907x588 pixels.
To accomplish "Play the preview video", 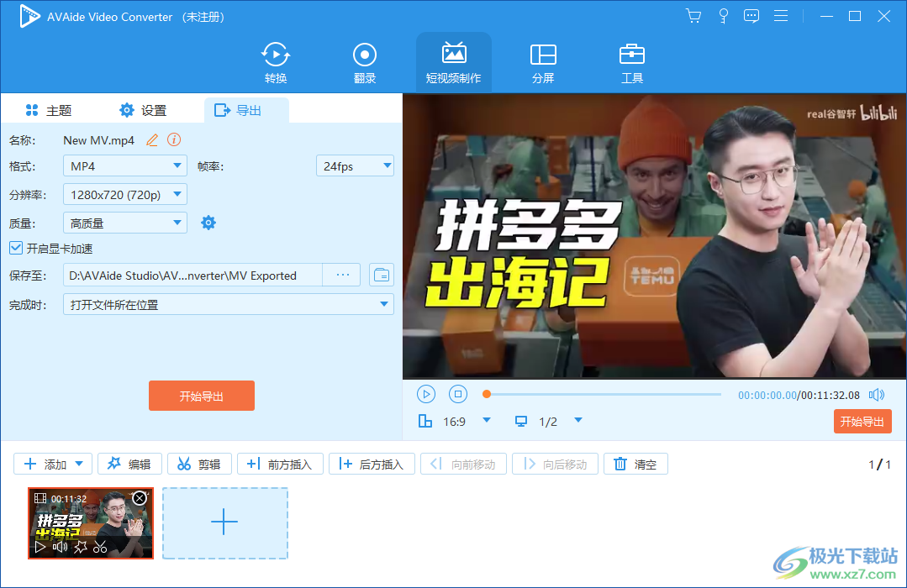I will pyautogui.click(x=426, y=394).
